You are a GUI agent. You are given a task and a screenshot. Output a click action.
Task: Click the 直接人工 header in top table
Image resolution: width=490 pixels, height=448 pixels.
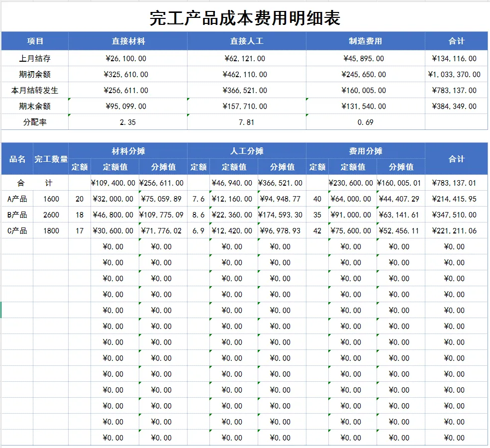[x=247, y=41]
